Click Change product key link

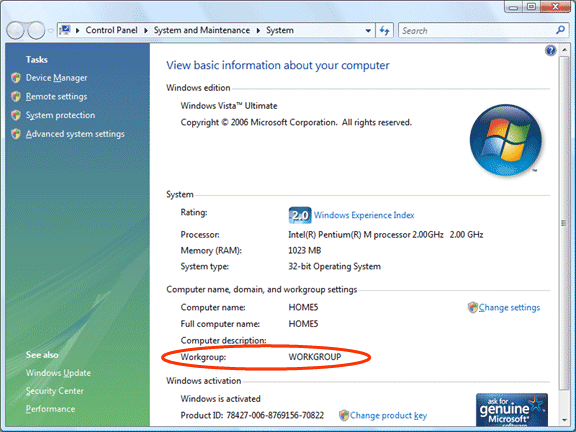pos(388,415)
